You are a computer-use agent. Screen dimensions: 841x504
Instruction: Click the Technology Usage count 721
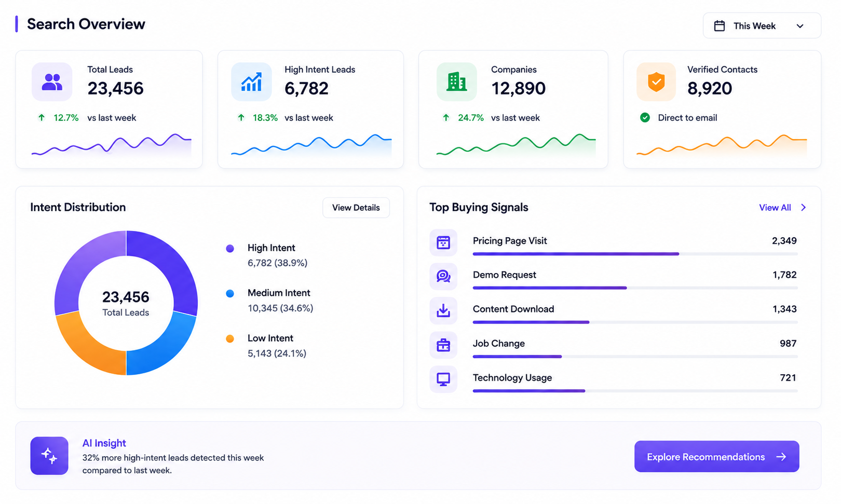788,378
